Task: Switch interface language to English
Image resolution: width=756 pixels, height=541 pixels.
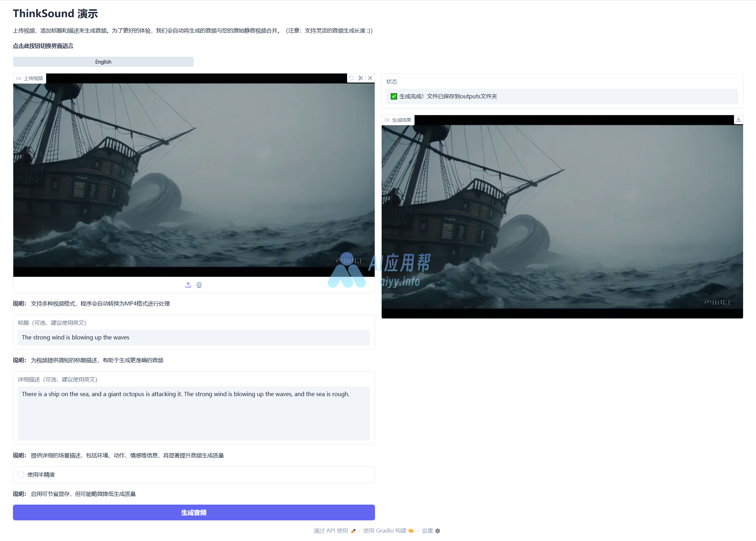Action: click(103, 62)
